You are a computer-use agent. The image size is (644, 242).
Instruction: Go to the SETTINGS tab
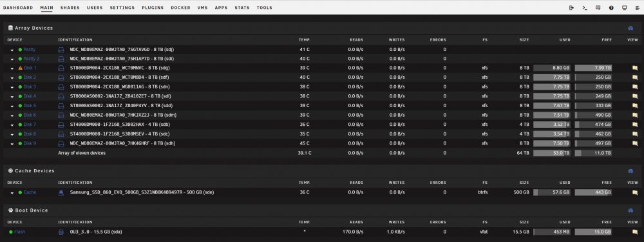122,8
